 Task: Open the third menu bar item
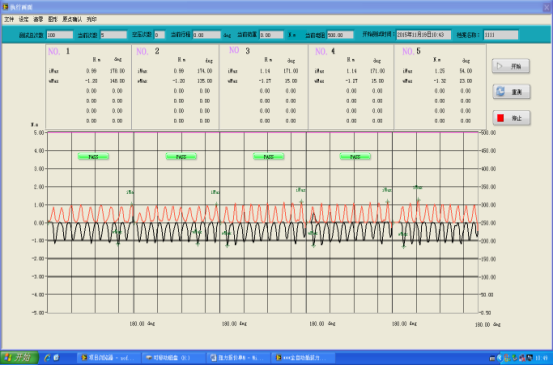tap(38, 19)
